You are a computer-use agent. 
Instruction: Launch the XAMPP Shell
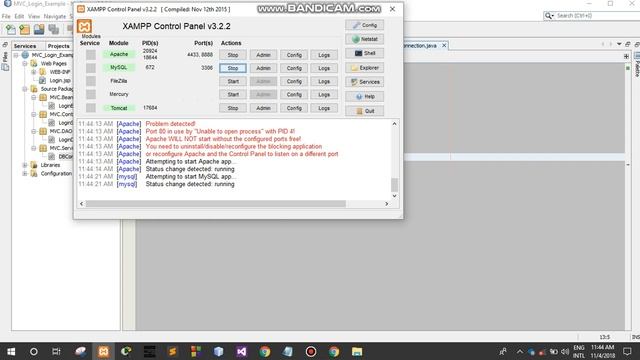[364, 53]
